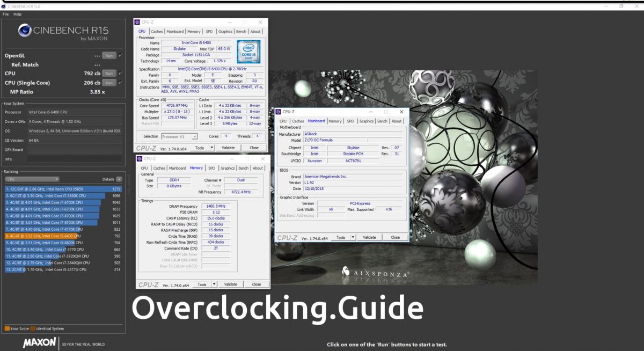Open Tools dropdown arrow in CPU-Z CPU window

tap(212, 148)
